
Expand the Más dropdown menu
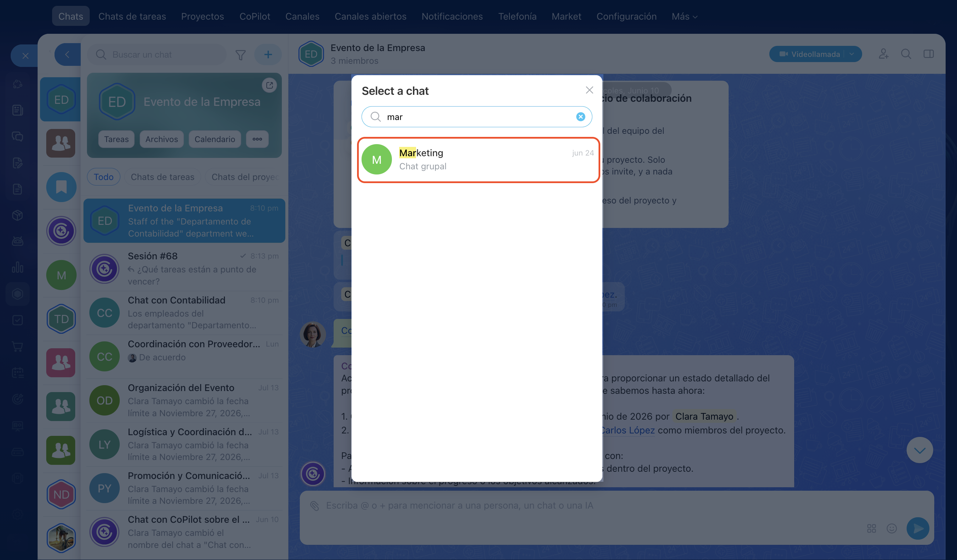point(684,16)
